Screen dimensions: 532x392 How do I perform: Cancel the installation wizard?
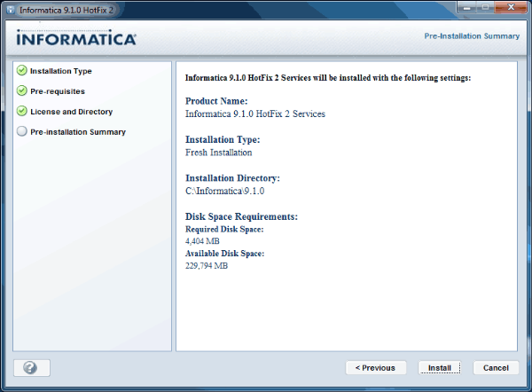(x=496, y=367)
